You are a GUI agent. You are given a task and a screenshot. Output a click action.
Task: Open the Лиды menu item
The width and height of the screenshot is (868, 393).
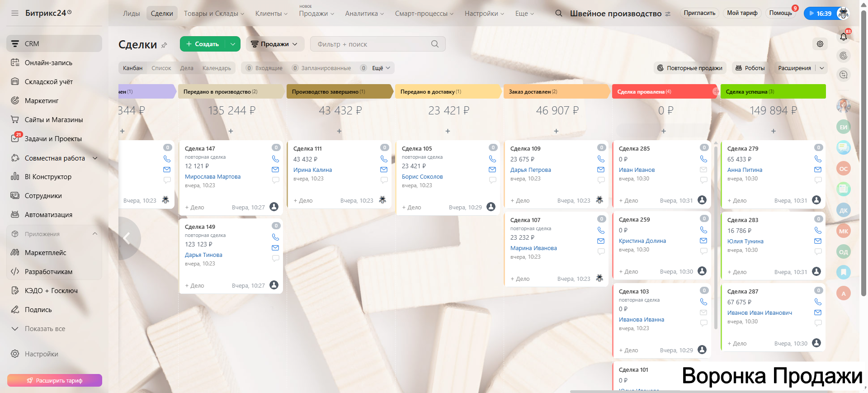(132, 14)
